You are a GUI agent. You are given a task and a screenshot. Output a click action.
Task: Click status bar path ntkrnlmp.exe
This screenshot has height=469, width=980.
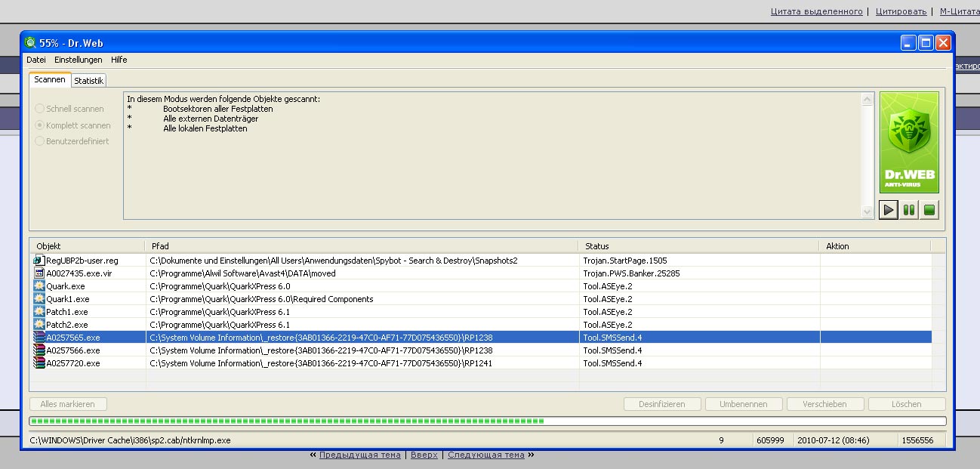(x=130, y=440)
